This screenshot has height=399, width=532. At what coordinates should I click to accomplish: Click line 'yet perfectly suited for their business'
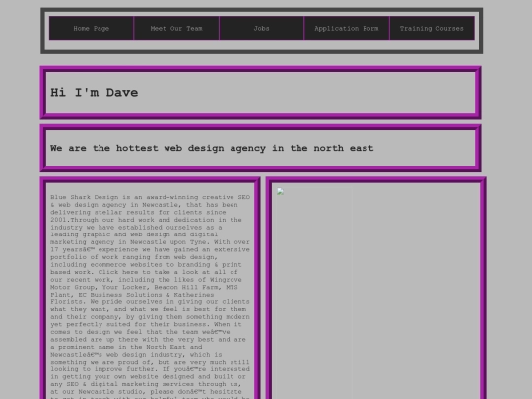(x=146, y=324)
